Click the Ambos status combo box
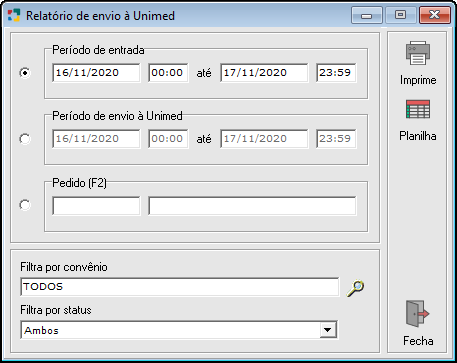Viewport: 457px width, 363px height. [x=179, y=330]
